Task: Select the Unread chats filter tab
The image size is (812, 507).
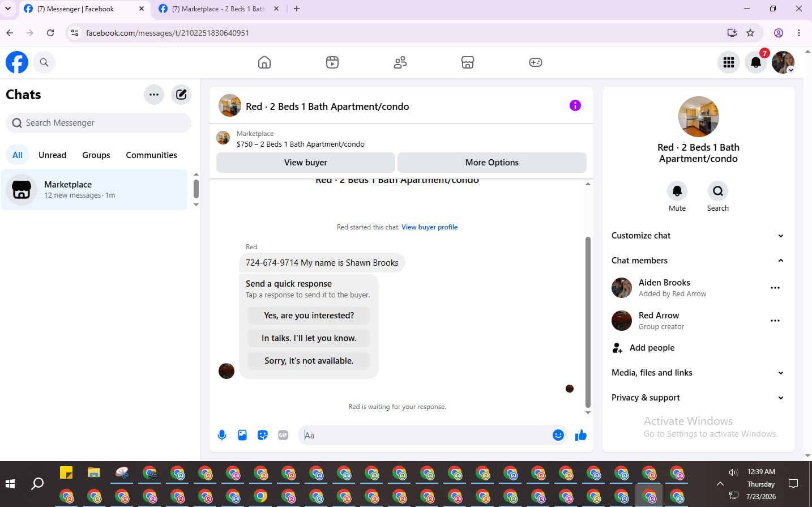Action: click(53, 155)
